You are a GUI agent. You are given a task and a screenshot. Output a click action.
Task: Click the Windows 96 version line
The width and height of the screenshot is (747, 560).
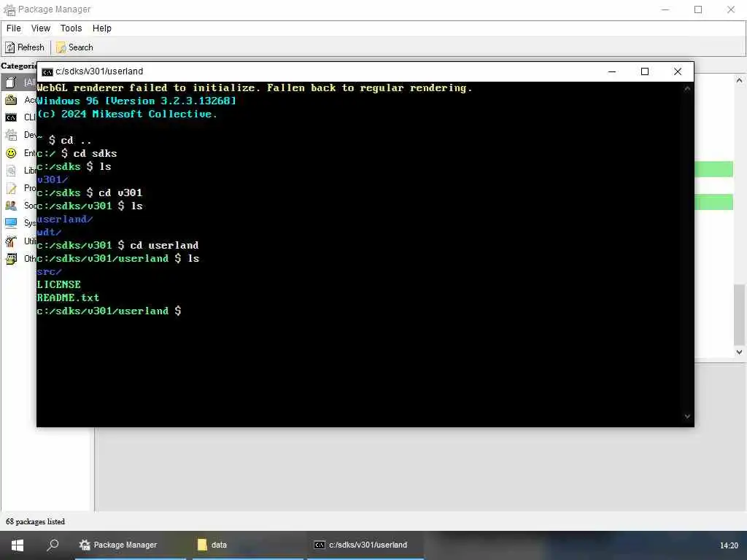[136, 101]
